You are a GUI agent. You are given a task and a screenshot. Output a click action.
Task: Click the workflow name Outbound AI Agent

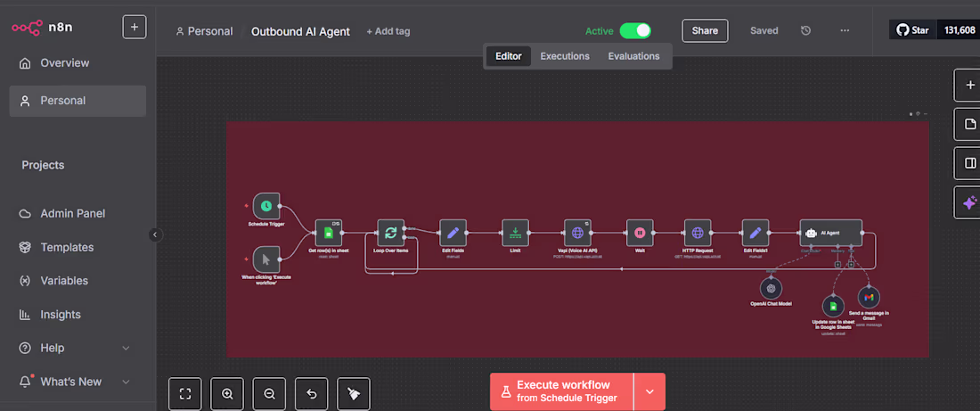pos(300,31)
